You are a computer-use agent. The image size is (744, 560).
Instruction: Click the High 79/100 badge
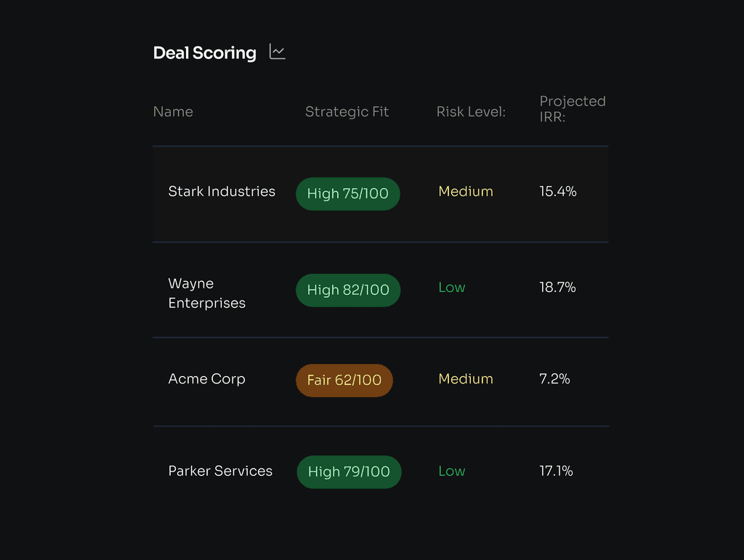tap(349, 472)
